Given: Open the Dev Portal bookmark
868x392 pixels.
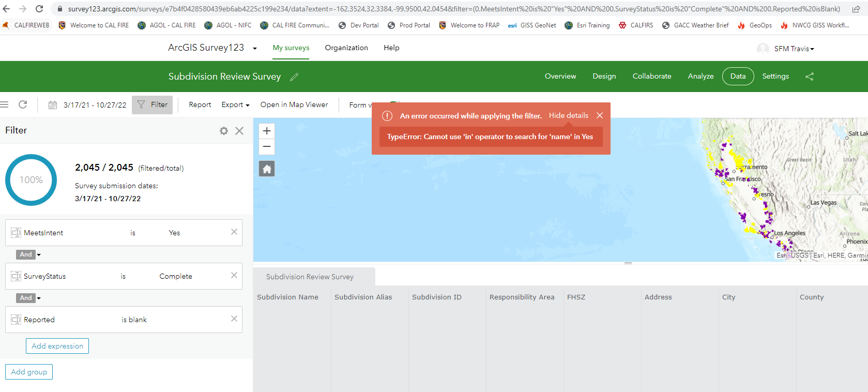Looking at the screenshot, I should pyautogui.click(x=359, y=25).
